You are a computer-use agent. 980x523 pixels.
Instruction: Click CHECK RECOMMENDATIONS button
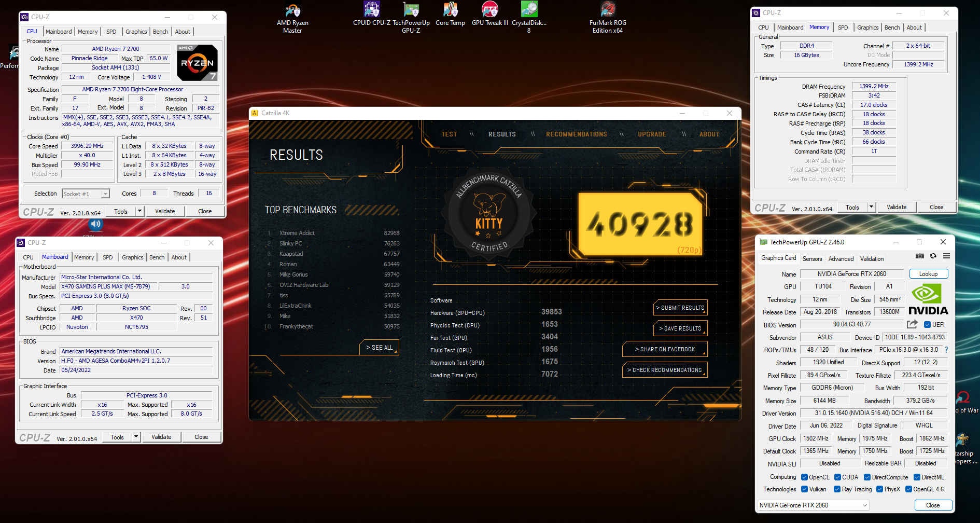coord(665,370)
